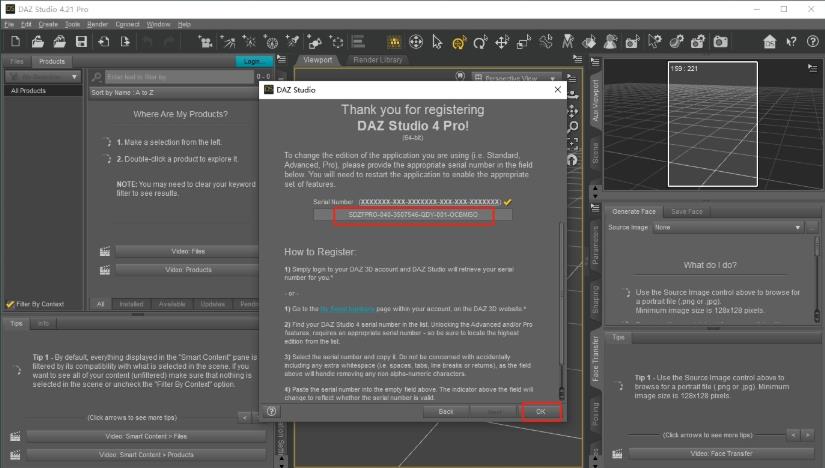Click the Render camera icon in toolbar
Screen dimensions: 825x468
click(720, 42)
